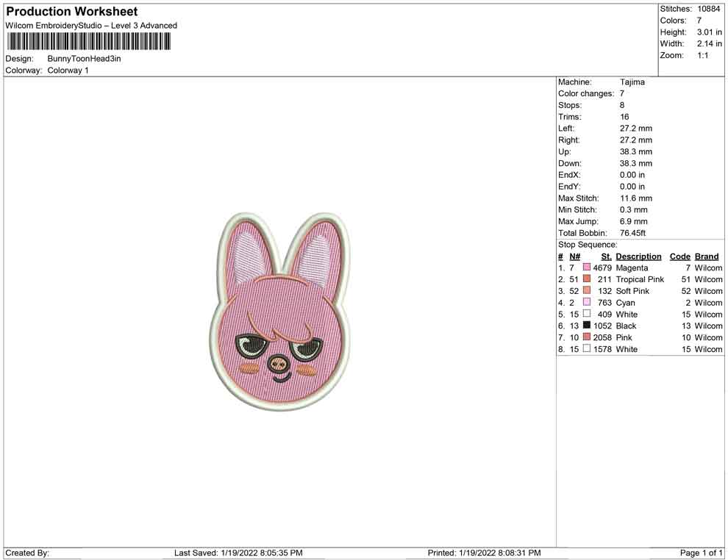Click the Wilcom EmbroideryStudio Level 3 Advanced text
Viewport: 728px width, 560px height.
[91, 26]
